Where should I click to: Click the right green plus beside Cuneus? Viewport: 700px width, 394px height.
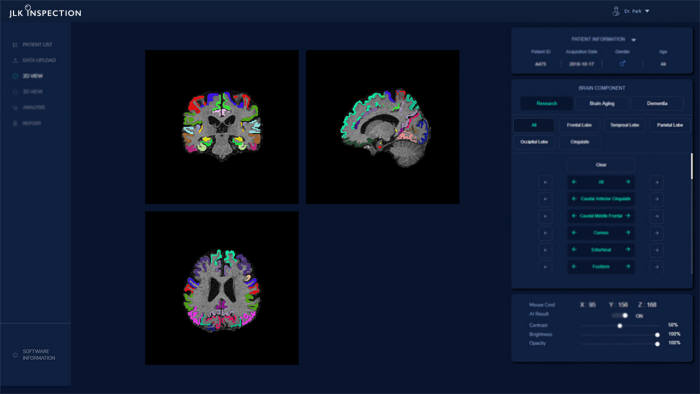(628, 233)
